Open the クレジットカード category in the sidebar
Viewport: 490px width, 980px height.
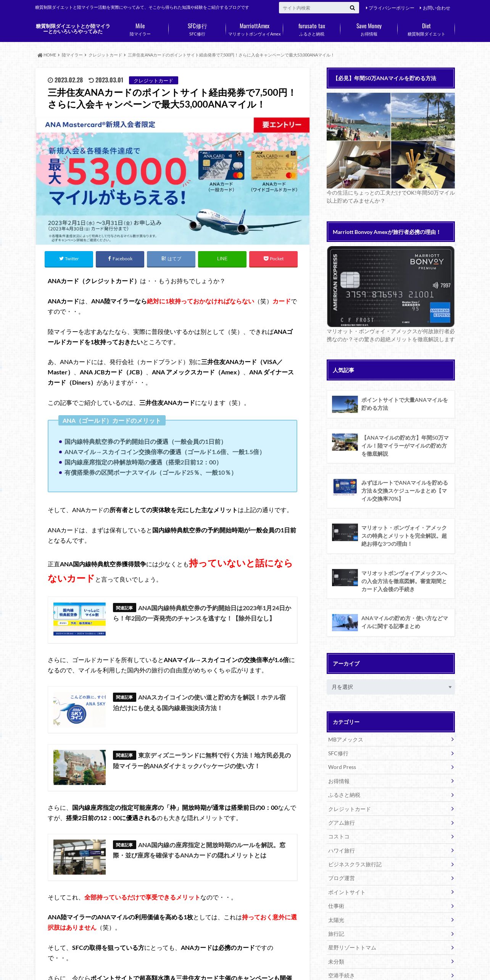pyautogui.click(x=391, y=809)
